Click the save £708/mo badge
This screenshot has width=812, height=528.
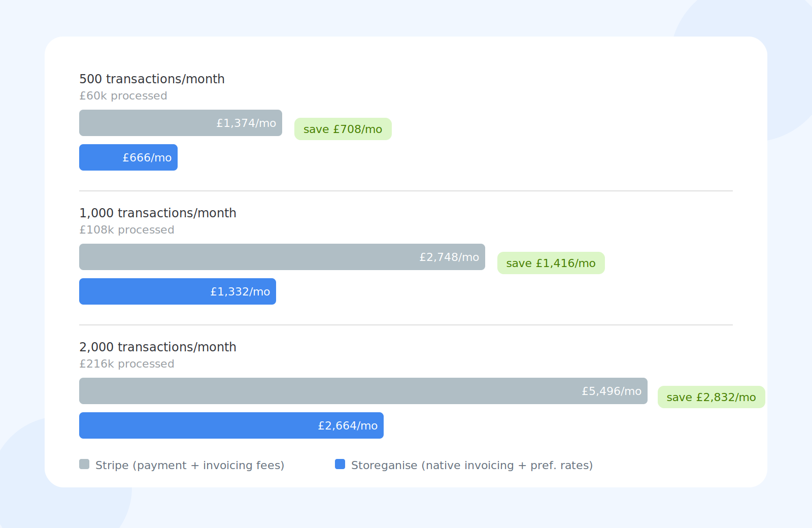click(x=343, y=129)
